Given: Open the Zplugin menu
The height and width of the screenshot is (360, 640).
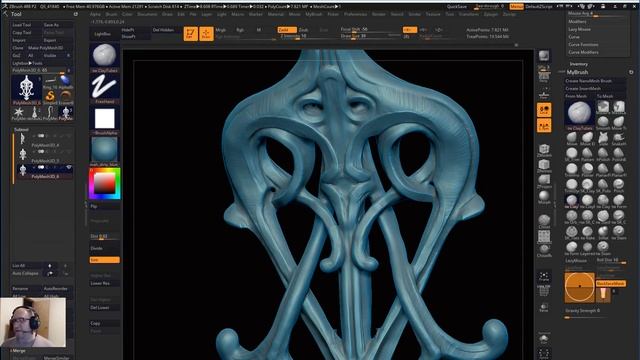Looking at the screenshot, I should (x=491, y=14).
